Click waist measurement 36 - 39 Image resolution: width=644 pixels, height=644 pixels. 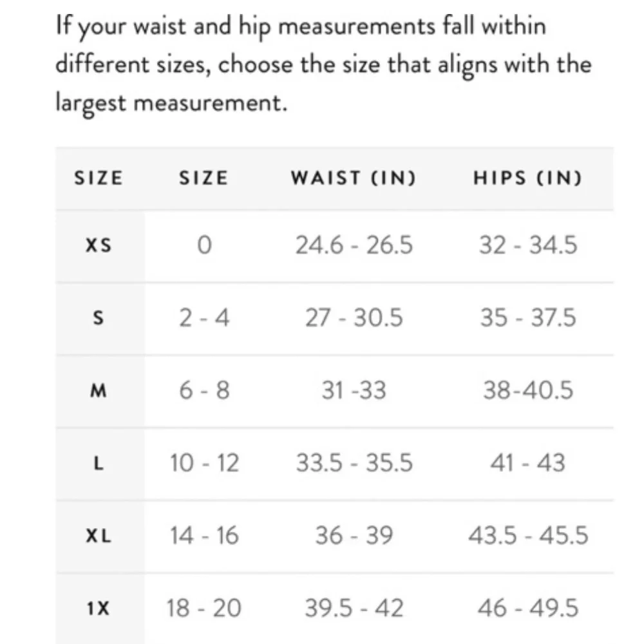(x=354, y=536)
